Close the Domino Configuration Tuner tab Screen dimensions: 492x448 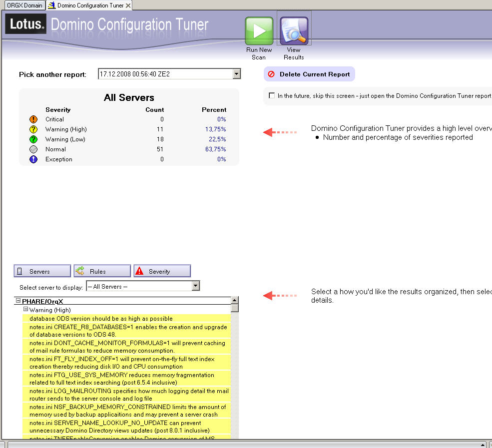point(128,5)
